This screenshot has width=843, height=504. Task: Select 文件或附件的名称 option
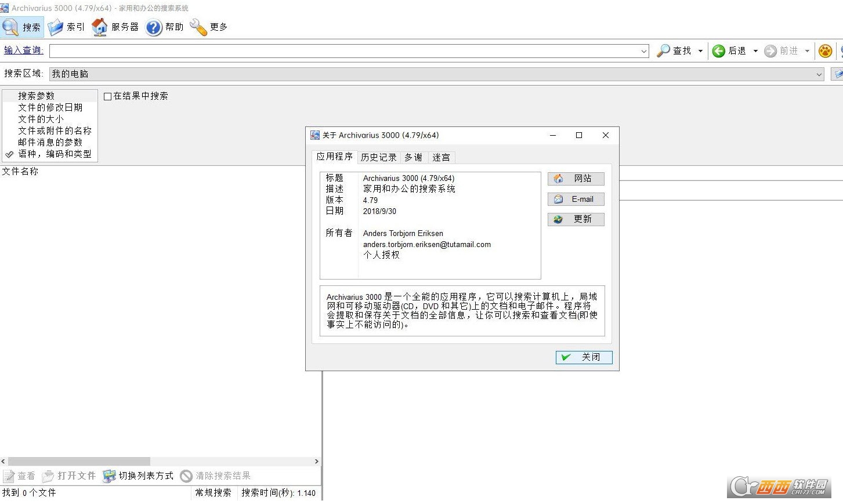click(x=50, y=130)
